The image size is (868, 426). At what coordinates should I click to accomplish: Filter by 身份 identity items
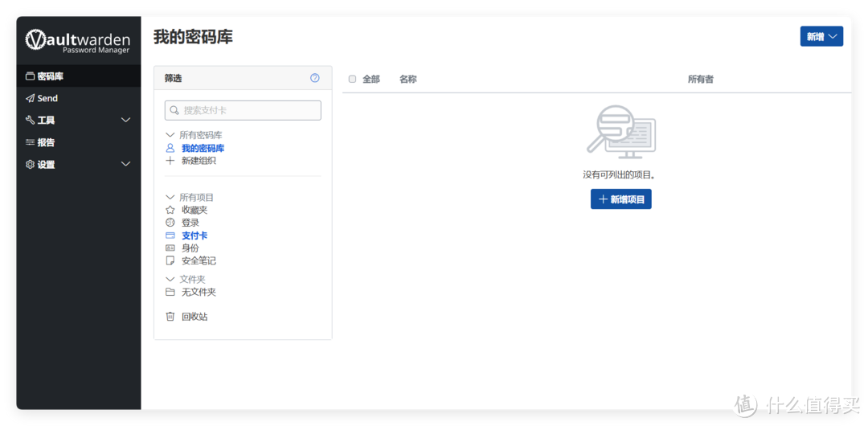click(190, 248)
